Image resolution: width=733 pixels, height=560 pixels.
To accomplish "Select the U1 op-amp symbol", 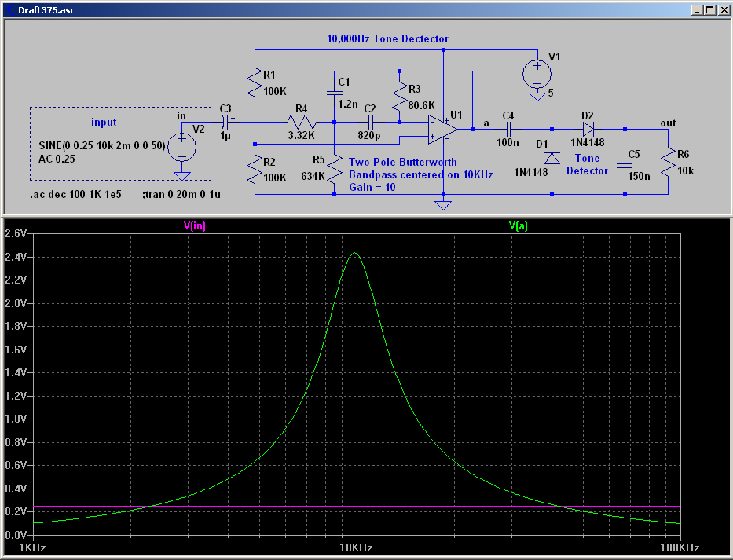I will point(442,130).
